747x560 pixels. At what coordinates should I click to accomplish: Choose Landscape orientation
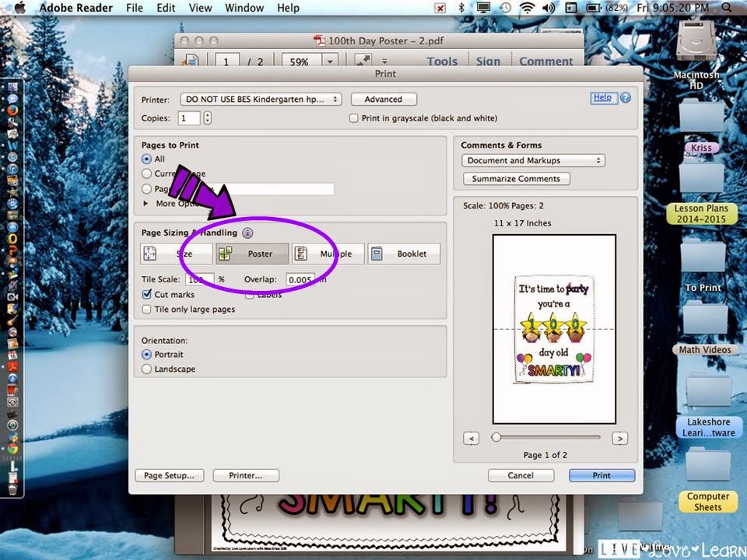coord(147,369)
